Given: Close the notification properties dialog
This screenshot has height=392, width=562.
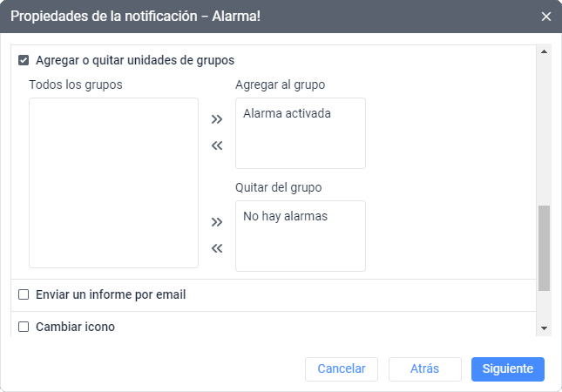Looking at the screenshot, I should [x=546, y=17].
